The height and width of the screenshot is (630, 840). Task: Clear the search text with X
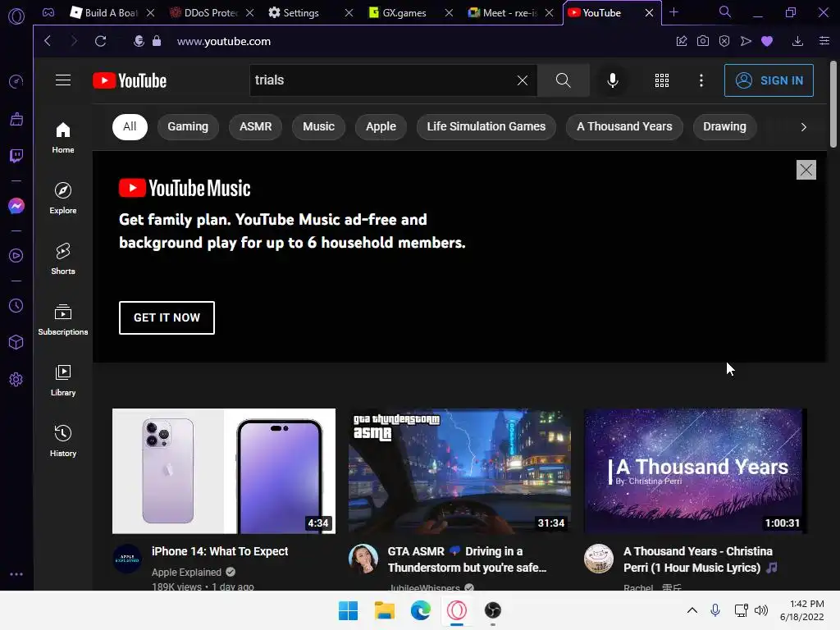tap(523, 80)
